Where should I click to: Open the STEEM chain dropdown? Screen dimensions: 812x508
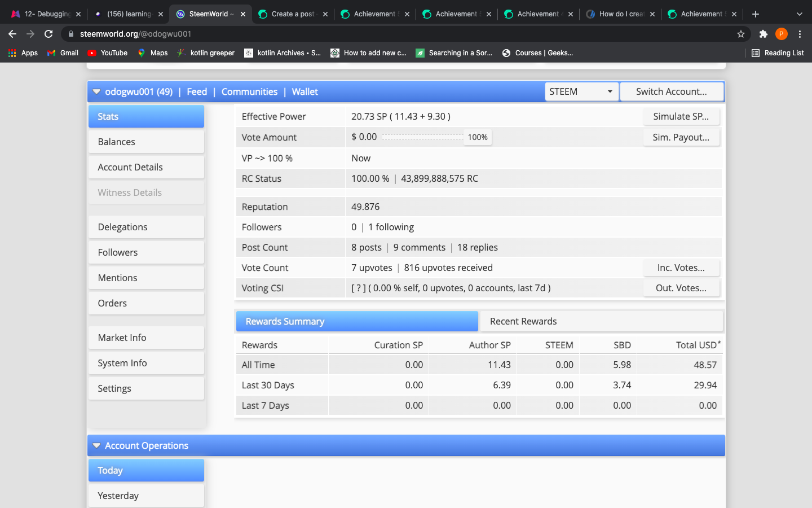(581, 91)
